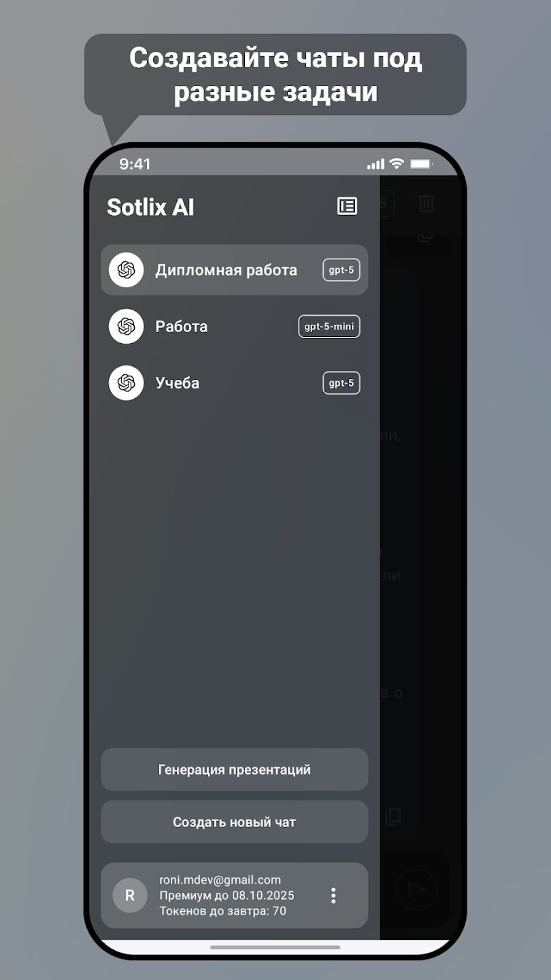Tap the OpenAI logo of Работа chat
Screen dimensions: 551x980
tap(126, 327)
